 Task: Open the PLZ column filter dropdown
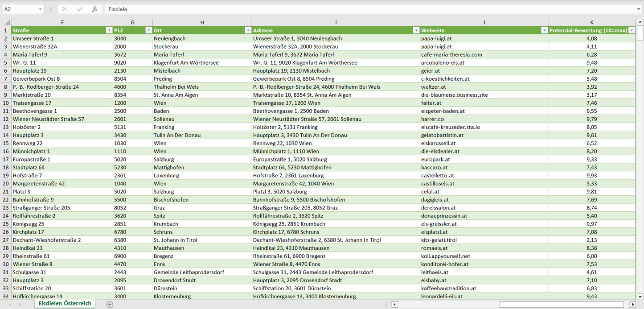148,30
